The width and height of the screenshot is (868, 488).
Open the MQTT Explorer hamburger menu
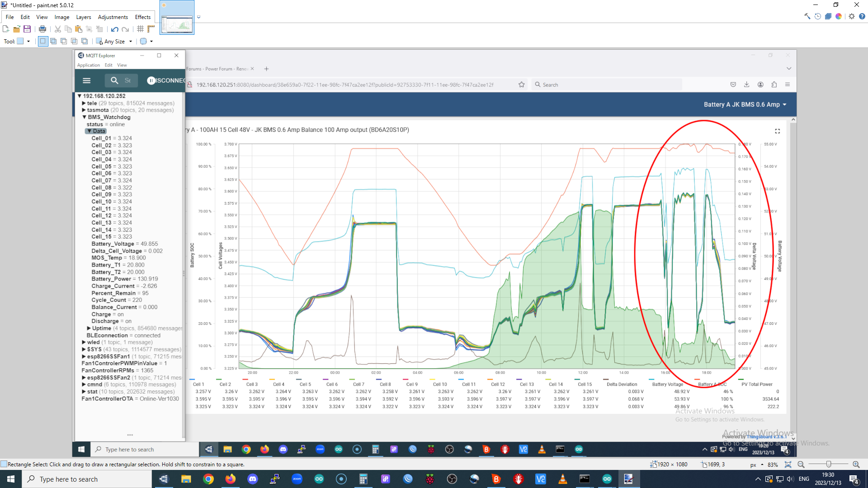click(86, 80)
